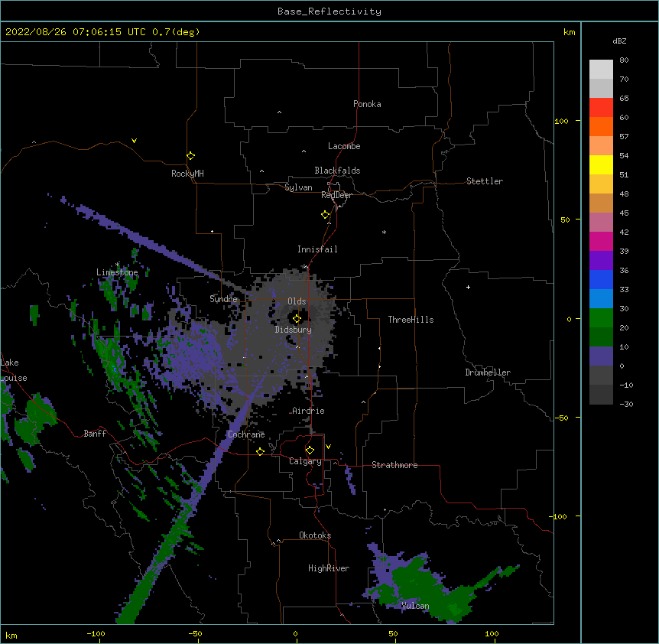
Task: Select the blue 36-33 dBZ legend swatch
Action: 601,279
